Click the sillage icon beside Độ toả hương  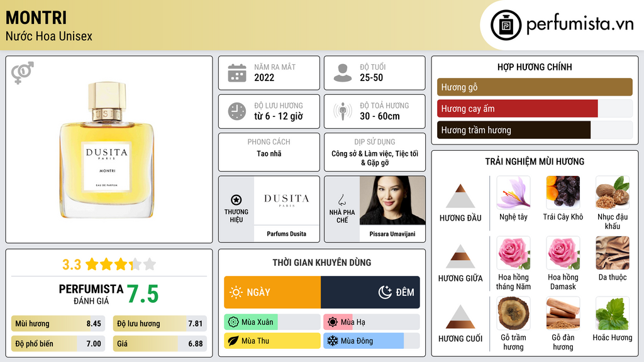(343, 111)
